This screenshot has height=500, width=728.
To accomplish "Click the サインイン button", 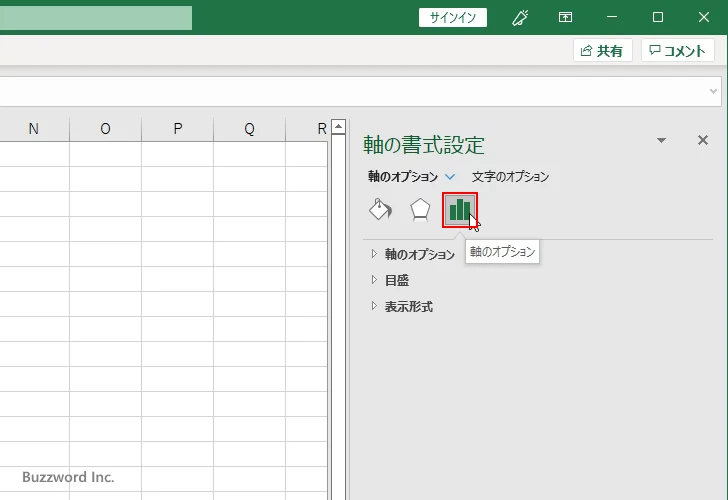I will coord(453,18).
